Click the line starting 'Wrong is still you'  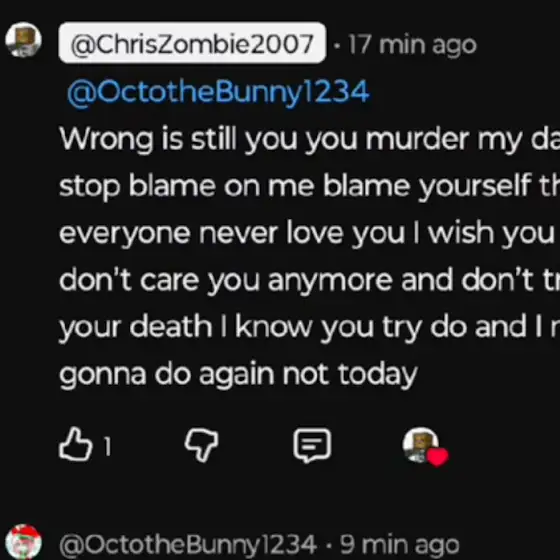309,140
